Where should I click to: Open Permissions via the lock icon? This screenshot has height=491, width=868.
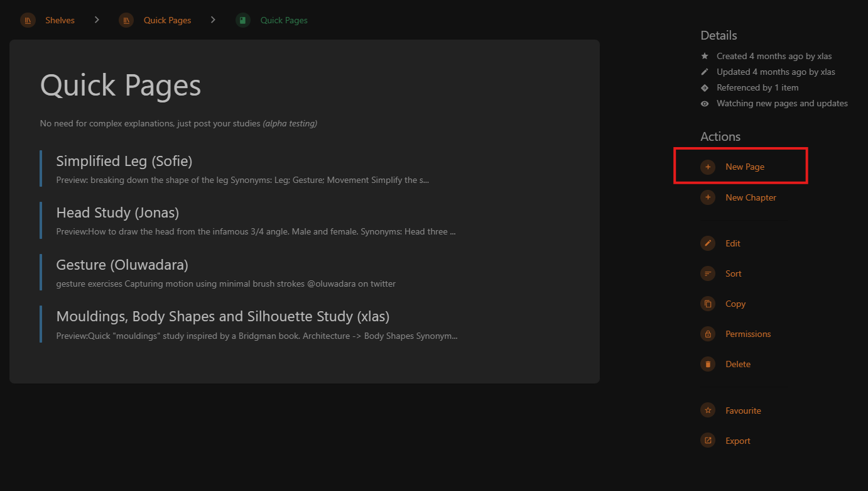708,334
